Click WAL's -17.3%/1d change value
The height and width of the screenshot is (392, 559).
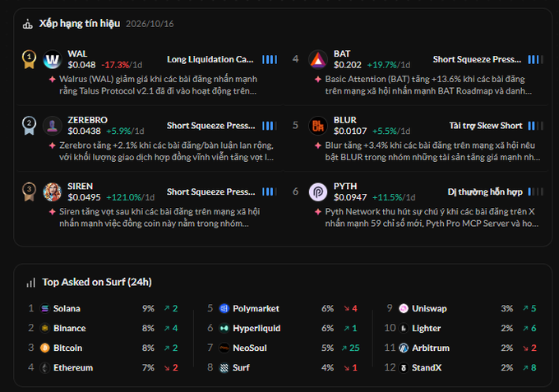(122, 65)
